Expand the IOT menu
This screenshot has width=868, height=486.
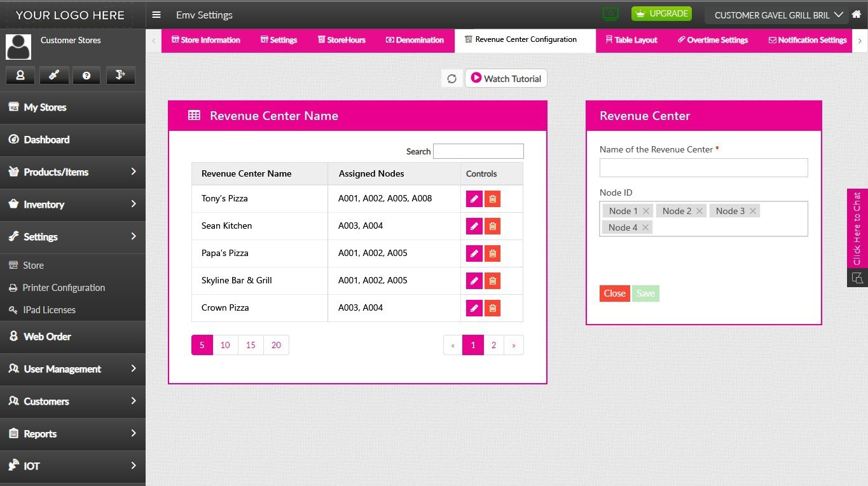pos(72,466)
